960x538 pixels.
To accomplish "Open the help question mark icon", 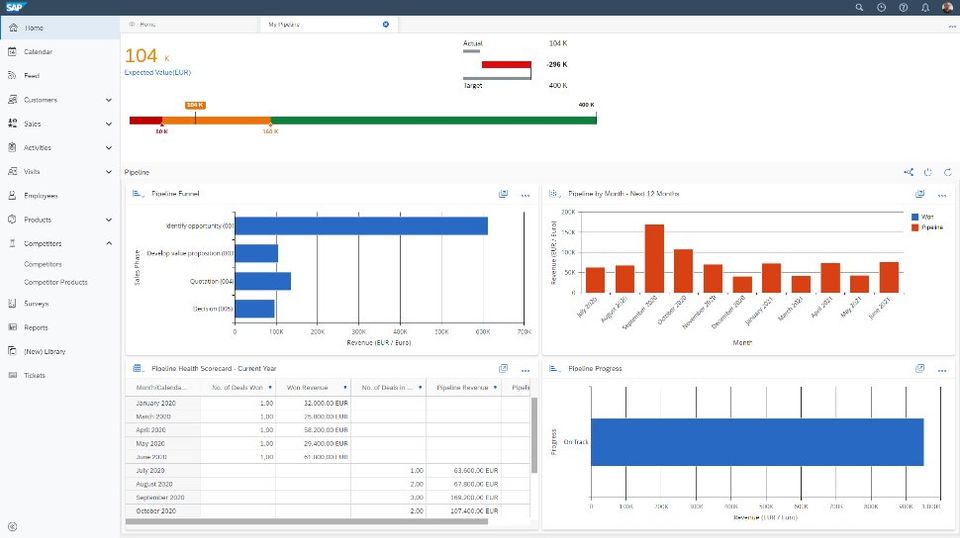I will [903, 7].
